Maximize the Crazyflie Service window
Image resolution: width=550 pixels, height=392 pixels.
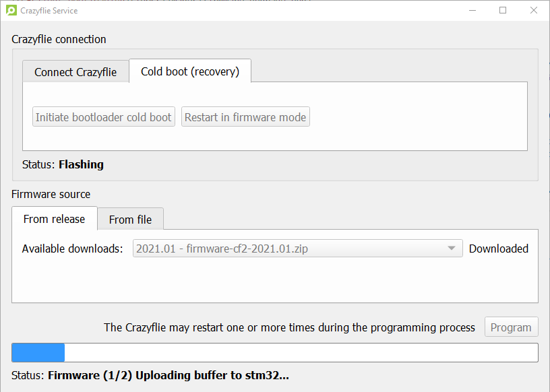point(503,10)
